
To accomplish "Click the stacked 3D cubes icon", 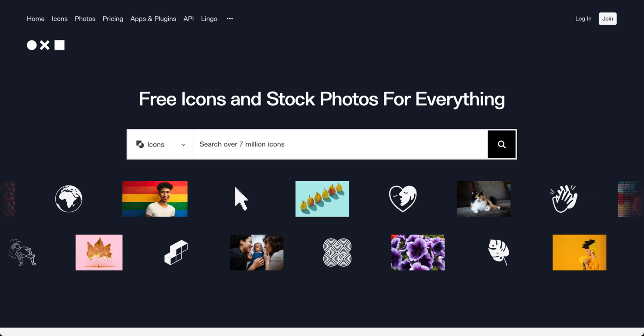I will [176, 253].
